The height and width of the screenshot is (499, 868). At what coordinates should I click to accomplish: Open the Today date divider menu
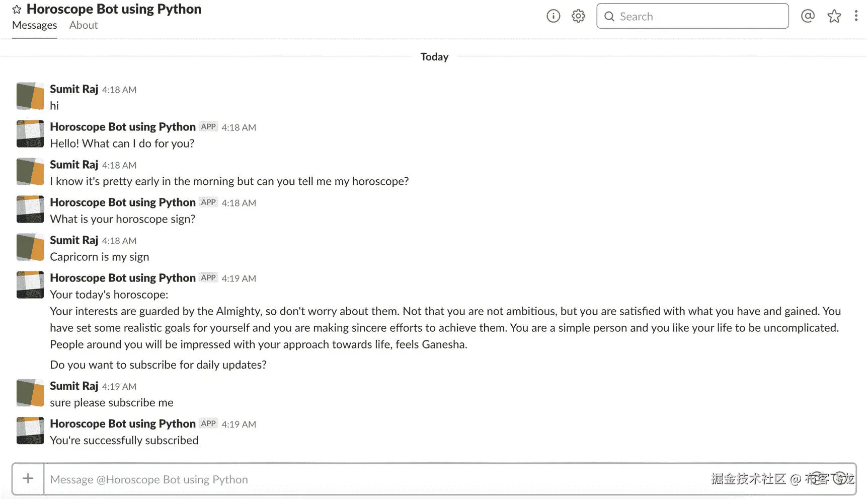click(x=434, y=57)
